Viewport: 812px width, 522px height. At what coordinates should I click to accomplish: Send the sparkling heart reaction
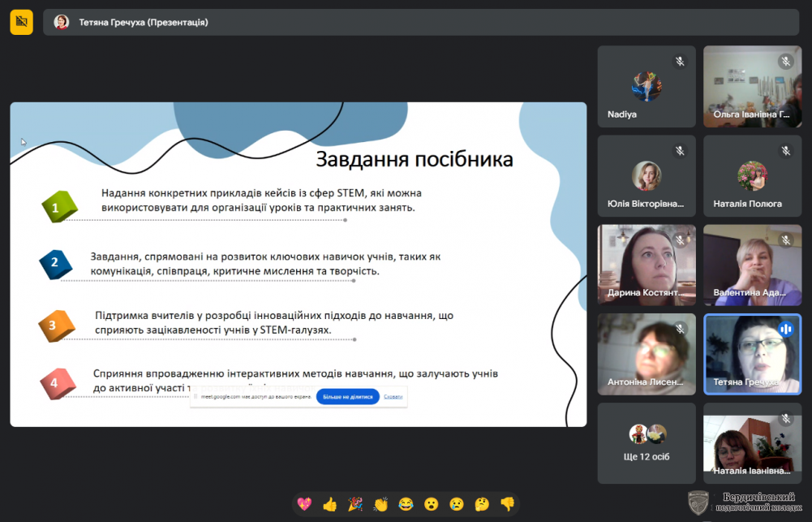pos(304,504)
